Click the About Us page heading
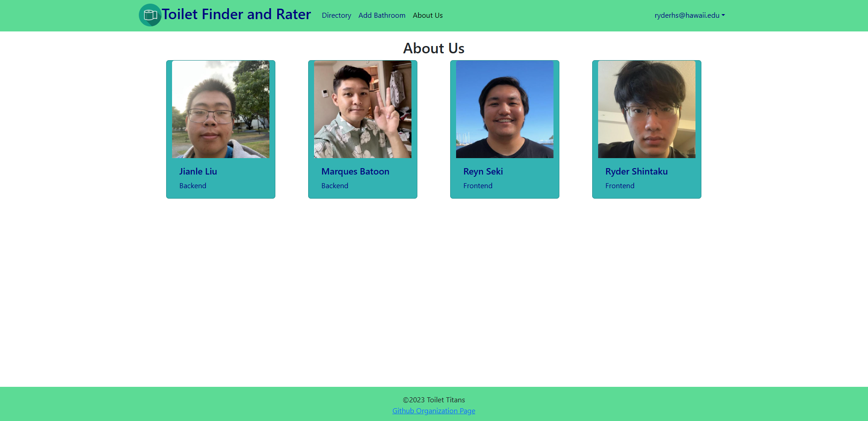This screenshot has width=868, height=421. (x=433, y=48)
